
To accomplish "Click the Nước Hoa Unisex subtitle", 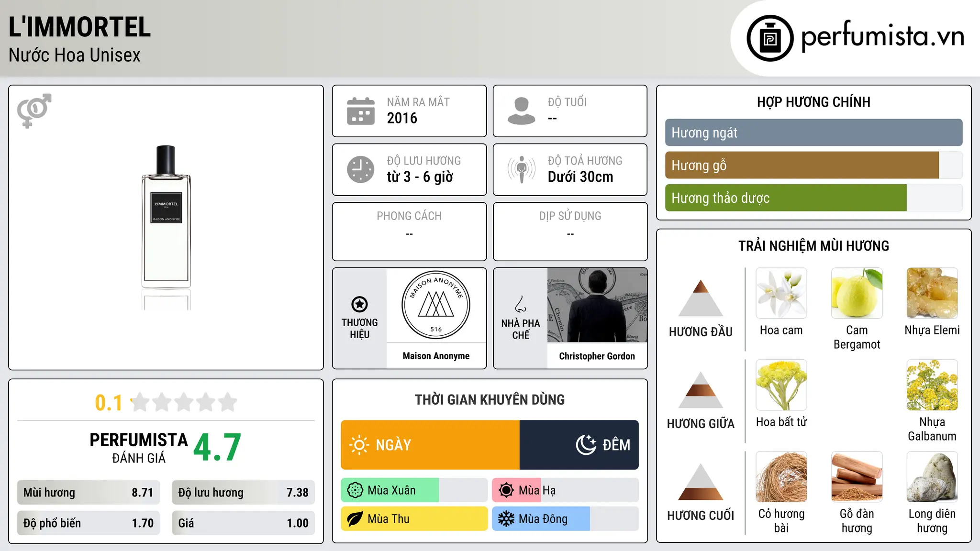I will 74,55.
